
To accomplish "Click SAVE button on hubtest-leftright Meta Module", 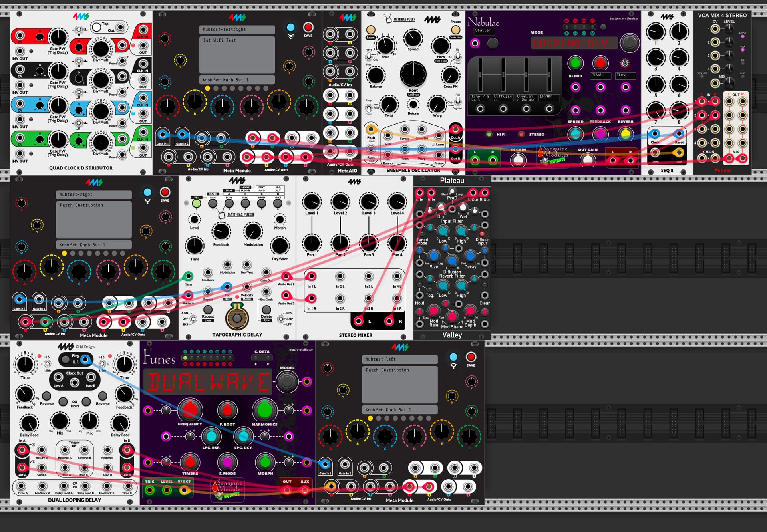I will (x=308, y=27).
